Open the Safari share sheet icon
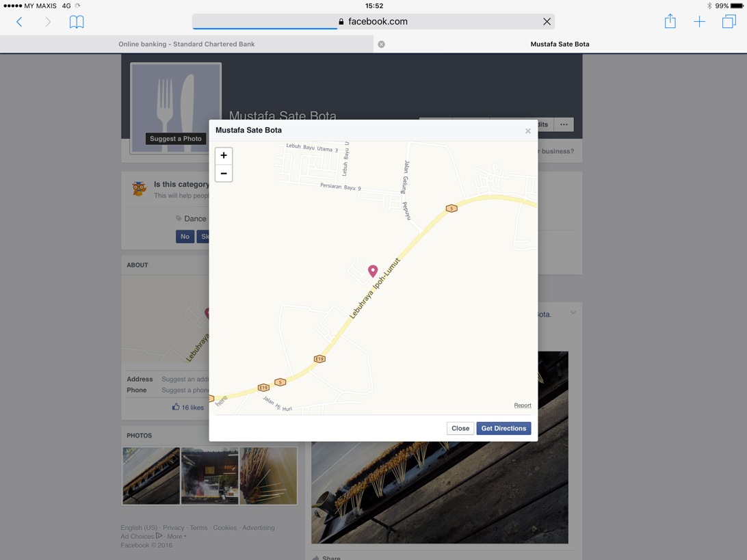 pos(670,21)
